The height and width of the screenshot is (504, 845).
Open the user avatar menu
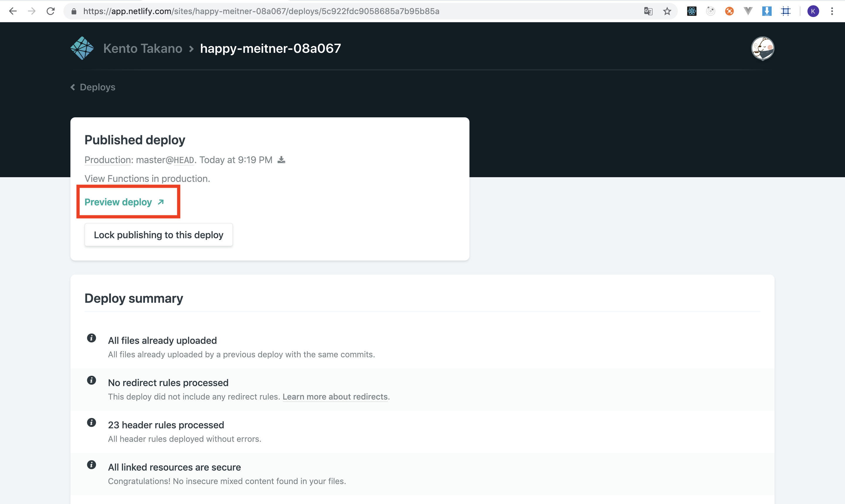pos(762,48)
